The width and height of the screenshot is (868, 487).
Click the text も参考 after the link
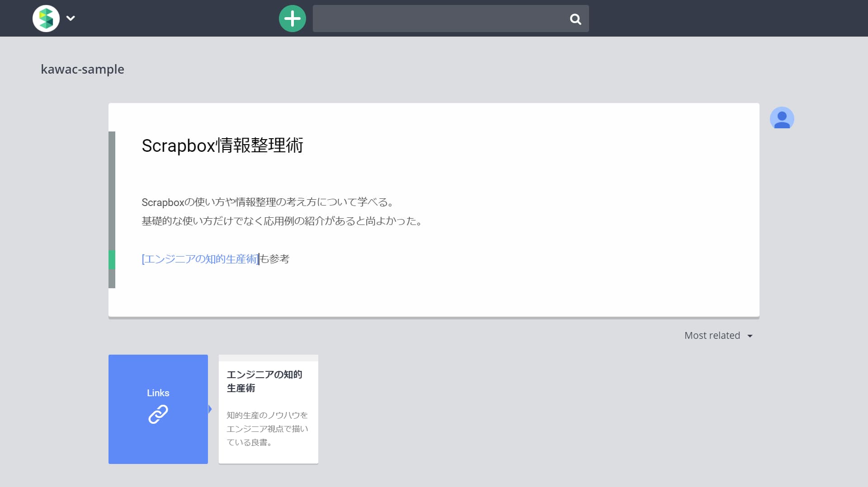point(275,259)
